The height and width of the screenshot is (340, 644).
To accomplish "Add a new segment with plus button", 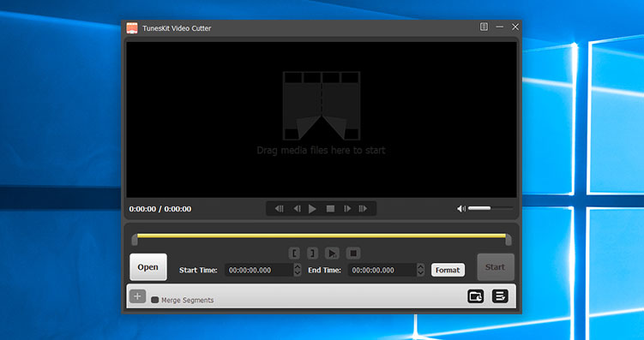I will [137, 296].
